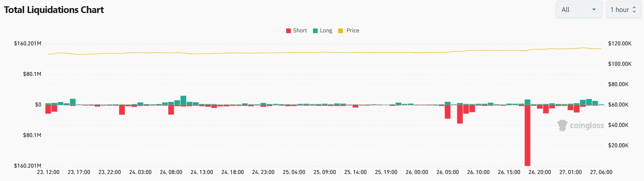This screenshot has width=644, height=181.
Task: Hide the Price series via legend label
Action: tap(353, 31)
